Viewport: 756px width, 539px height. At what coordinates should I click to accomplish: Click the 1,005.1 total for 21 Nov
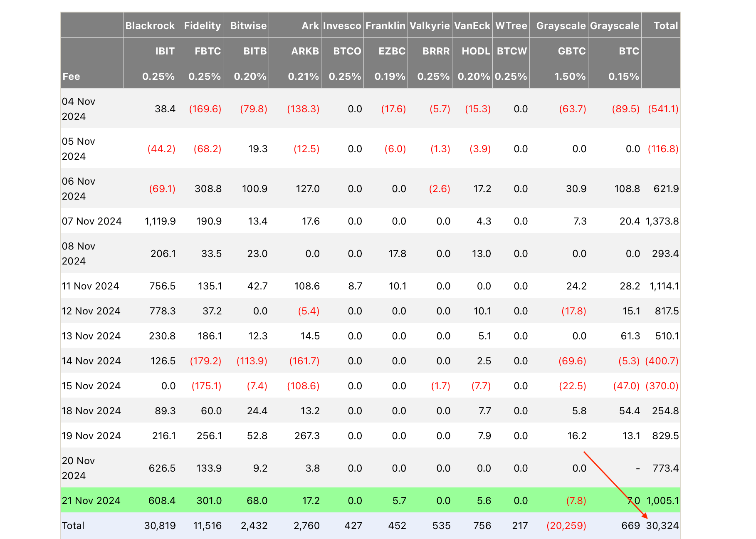coord(662,501)
